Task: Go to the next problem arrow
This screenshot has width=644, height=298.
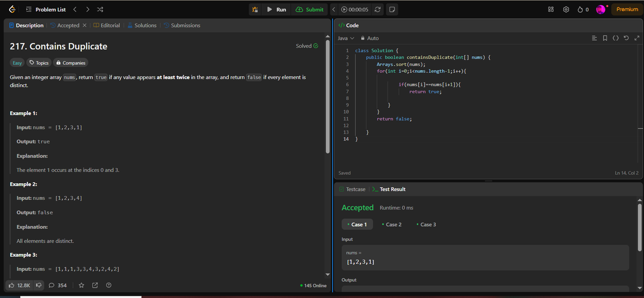Action: pos(88,10)
